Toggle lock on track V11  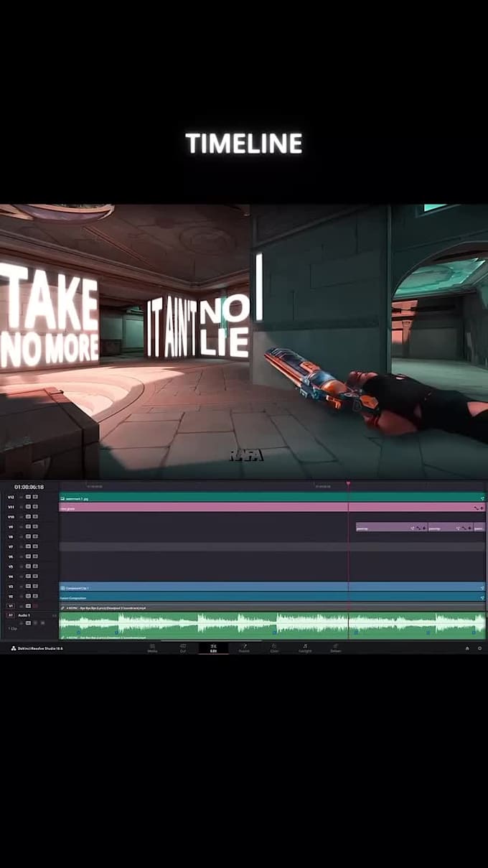point(22,507)
